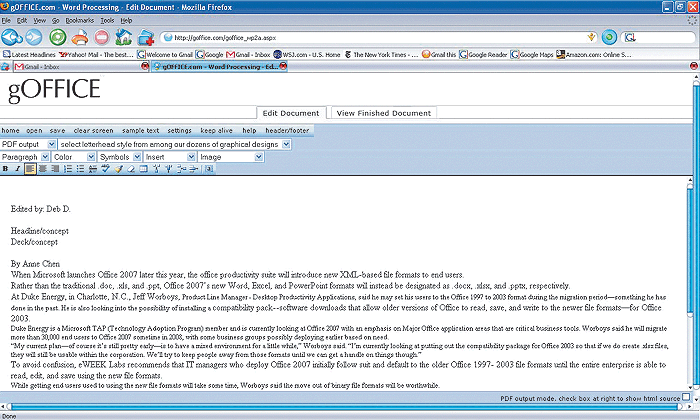Click the help link in gOFFICE menu
The image size is (700, 420).
[249, 130]
